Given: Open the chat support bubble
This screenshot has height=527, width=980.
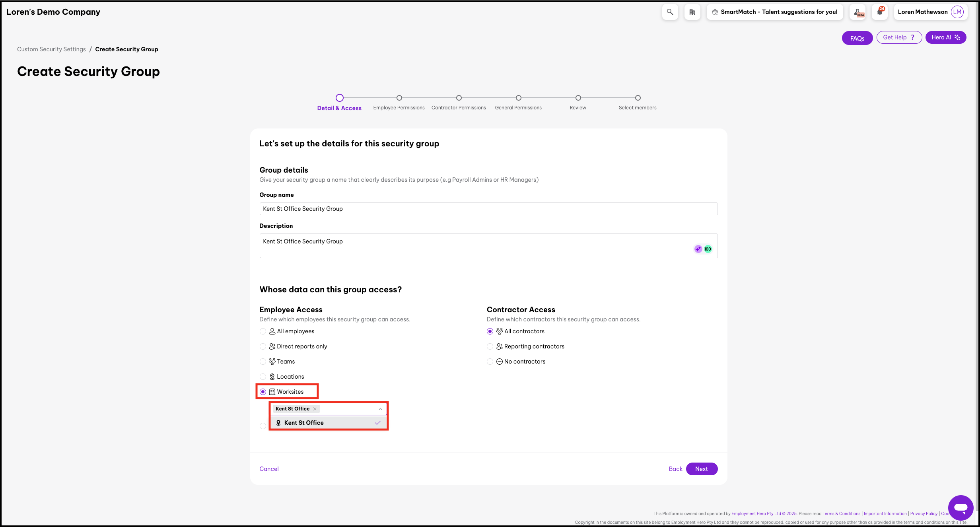Looking at the screenshot, I should click(x=961, y=508).
